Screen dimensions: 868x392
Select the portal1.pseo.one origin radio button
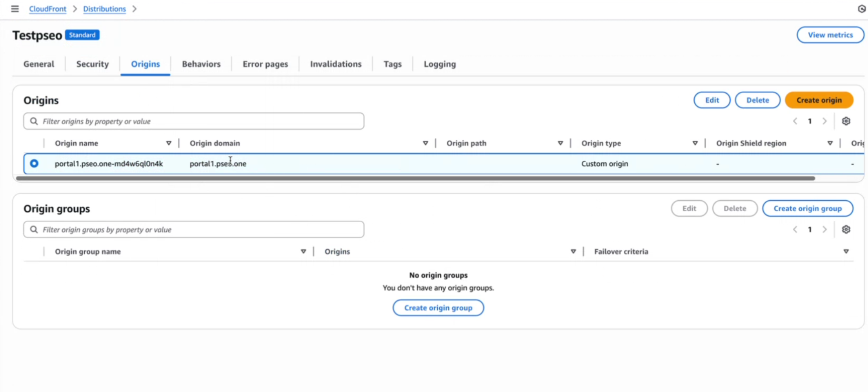click(x=34, y=164)
